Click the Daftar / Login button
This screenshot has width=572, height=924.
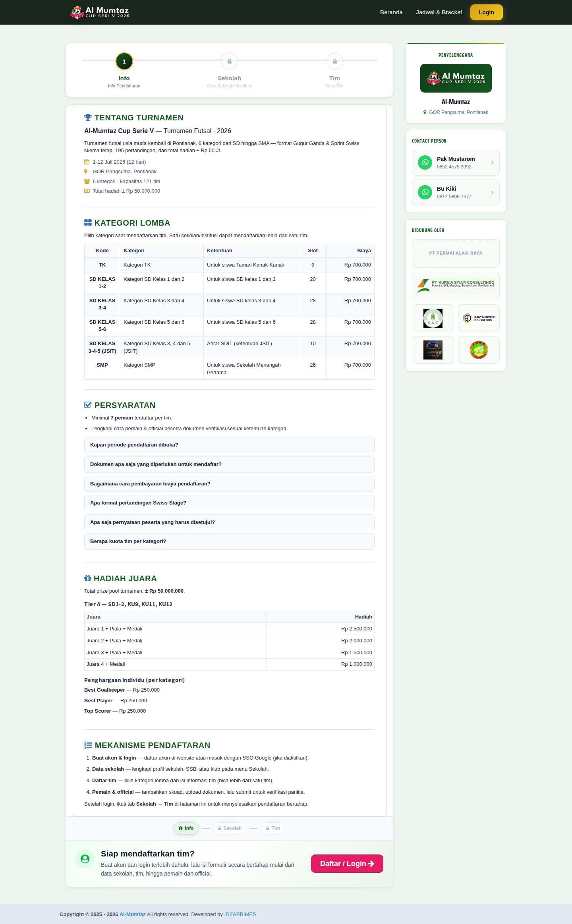click(x=347, y=864)
